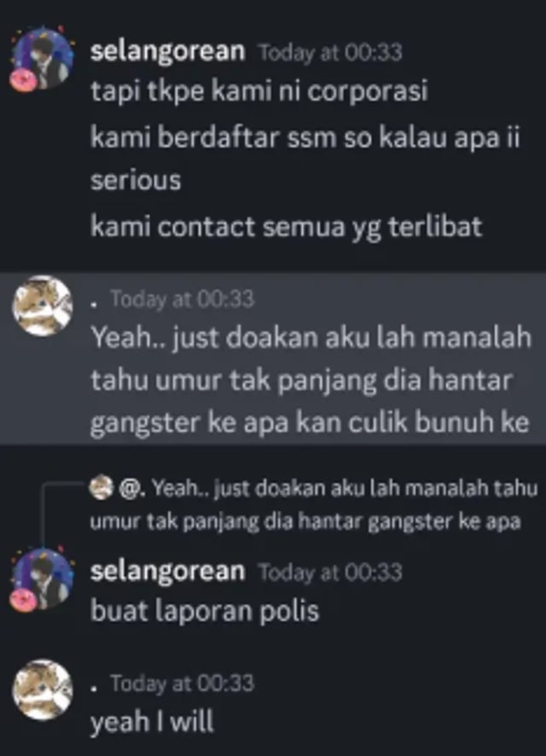Select the message 'kami contact semua yg terlibat'
This screenshot has height=756, width=546.
click(287, 227)
